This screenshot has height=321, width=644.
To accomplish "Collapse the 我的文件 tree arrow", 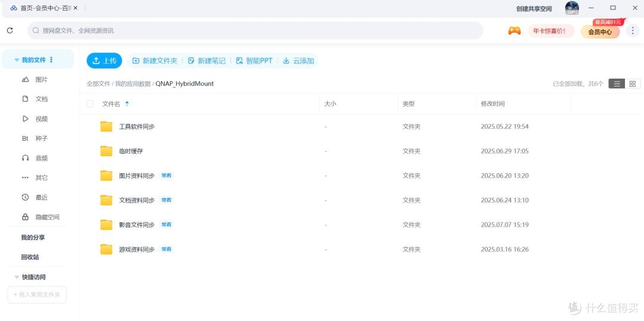I will point(17,60).
